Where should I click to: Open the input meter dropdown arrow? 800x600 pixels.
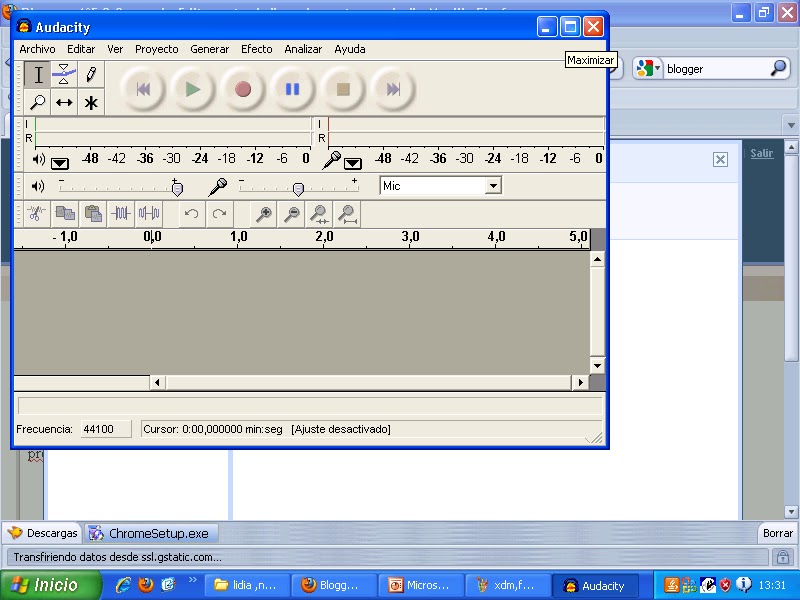353,163
